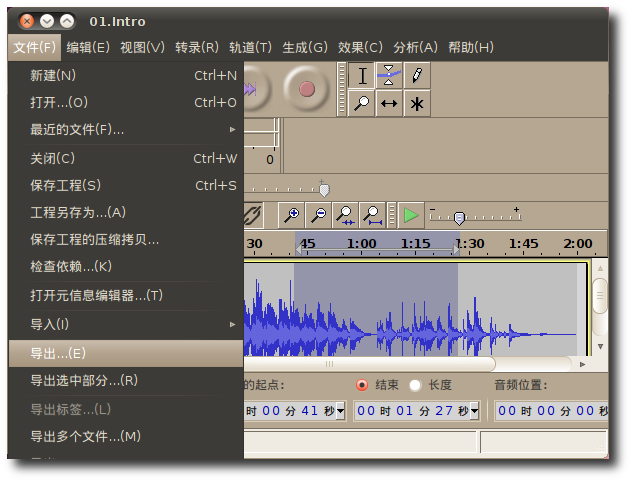Click the horizontal scrollbar thumb
This screenshot has width=632, height=482.
[370, 364]
